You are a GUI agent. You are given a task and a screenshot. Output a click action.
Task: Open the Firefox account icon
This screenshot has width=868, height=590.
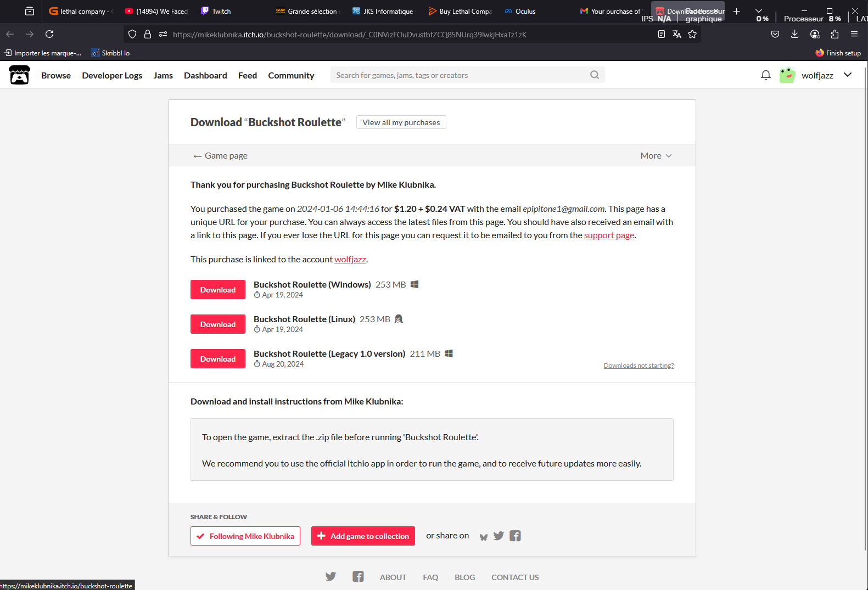pos(815,34)
